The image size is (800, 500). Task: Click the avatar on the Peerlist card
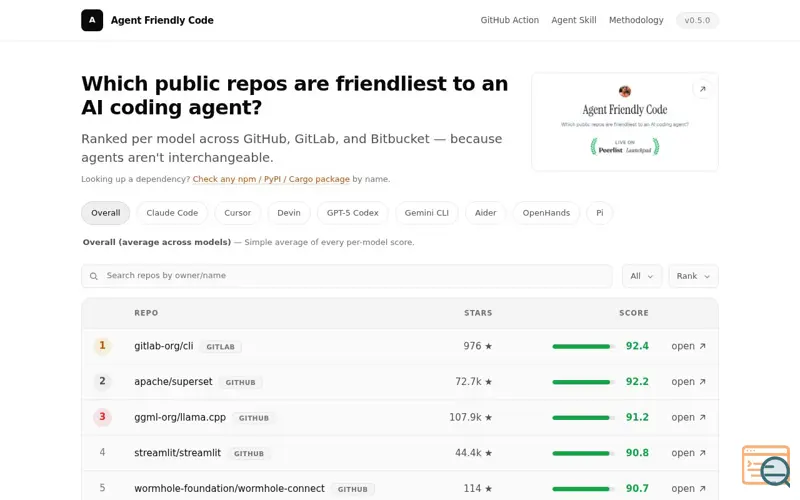click(625, 91)
